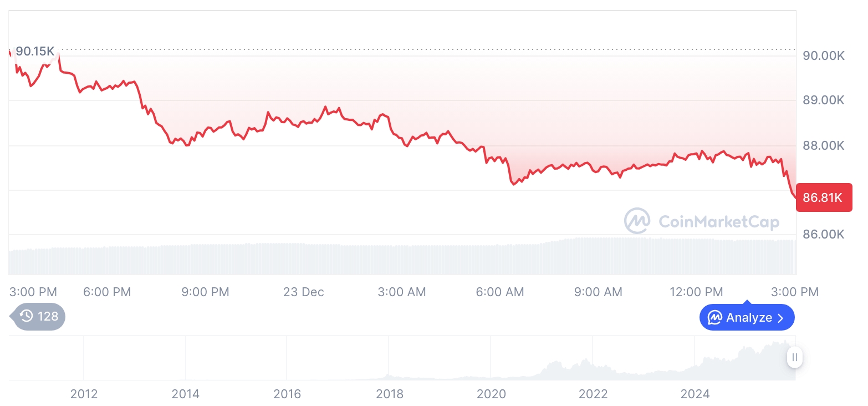
Task: Click the 90.15K opening price label
Action: 35,52
